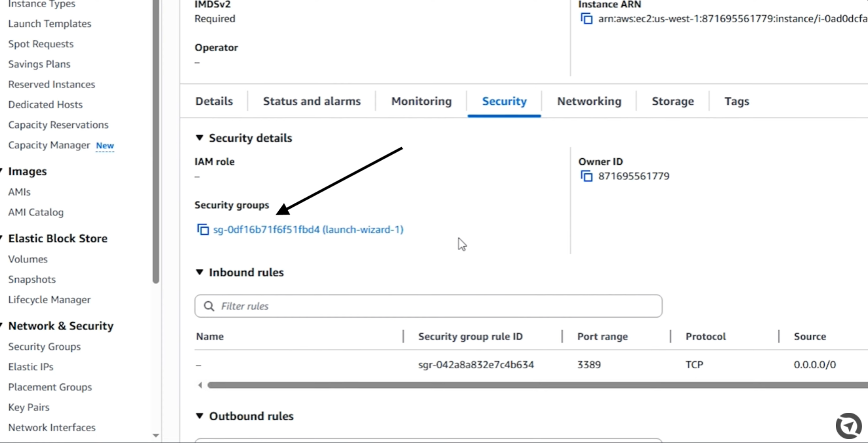Go to Launch Templates in sidebar
868x443 pixels.
coord(50,24)
